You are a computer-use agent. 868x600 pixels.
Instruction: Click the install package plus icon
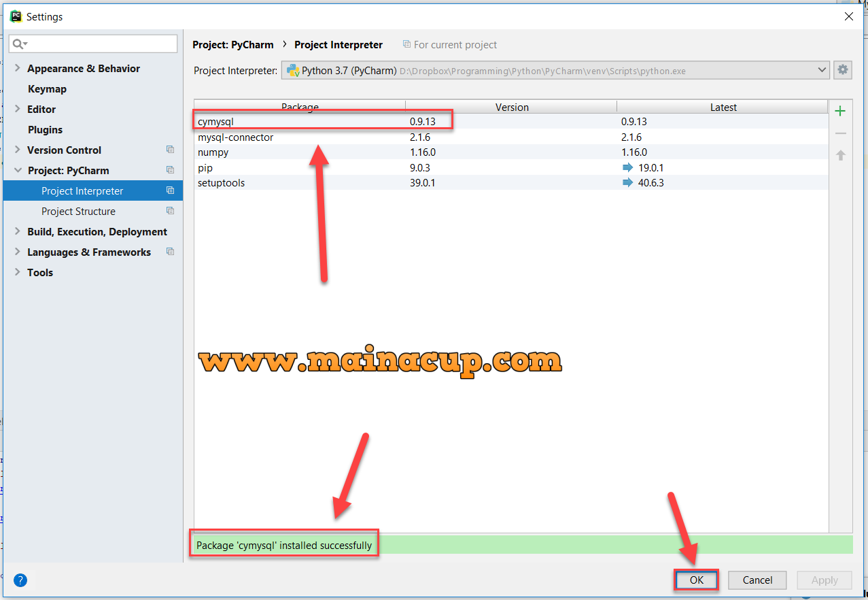coord(840,111)
